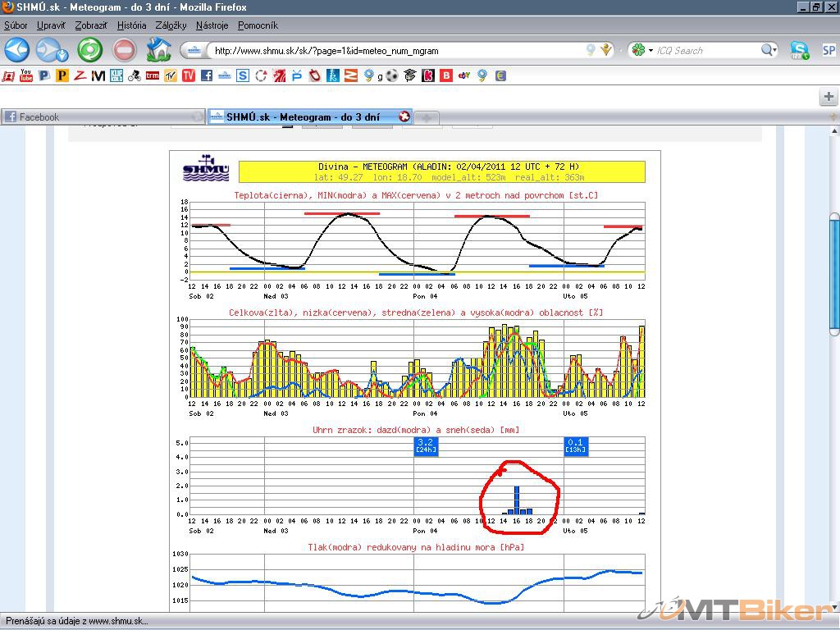The height and width of the screenshot is (630, 840).
Task: Open the YouTube bookmark icon
Action: coord(26,75)
